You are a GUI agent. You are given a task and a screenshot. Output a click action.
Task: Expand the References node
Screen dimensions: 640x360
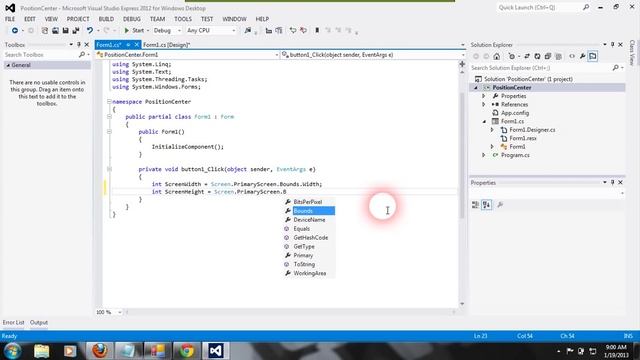click(x=484, y=104)
